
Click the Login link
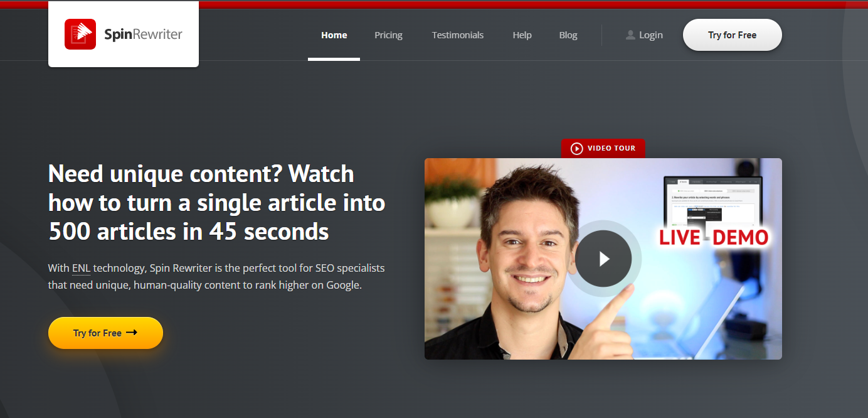(651, 35)
